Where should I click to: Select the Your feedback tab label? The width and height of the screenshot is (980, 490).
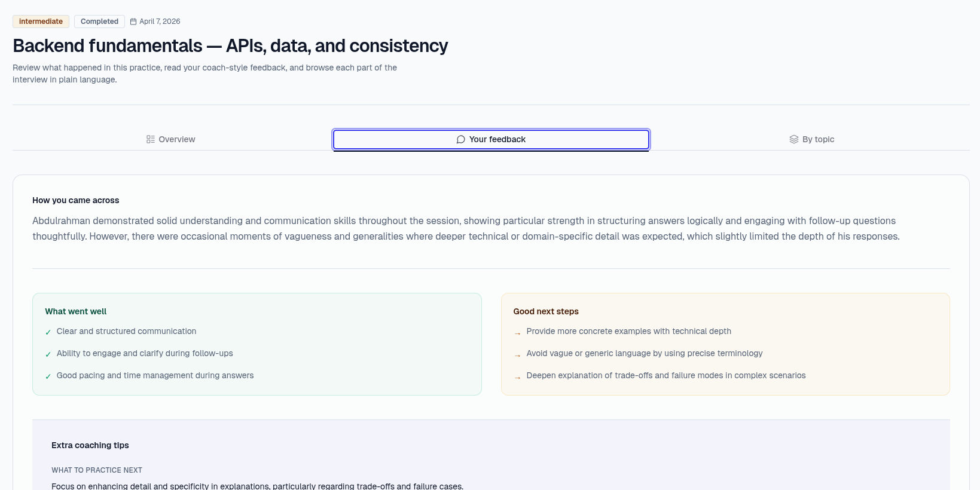[x=497, y=139]
